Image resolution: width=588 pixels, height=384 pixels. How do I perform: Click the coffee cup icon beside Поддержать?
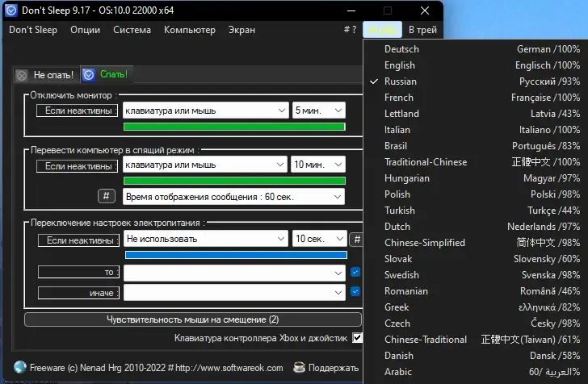pyautogui.click(x=299, y=368)
